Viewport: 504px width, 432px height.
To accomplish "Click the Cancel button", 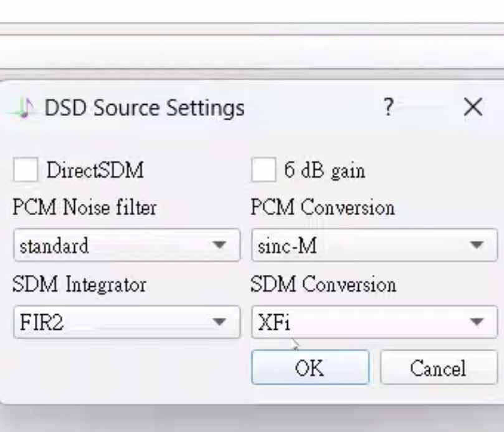I will tap(437, 368).
